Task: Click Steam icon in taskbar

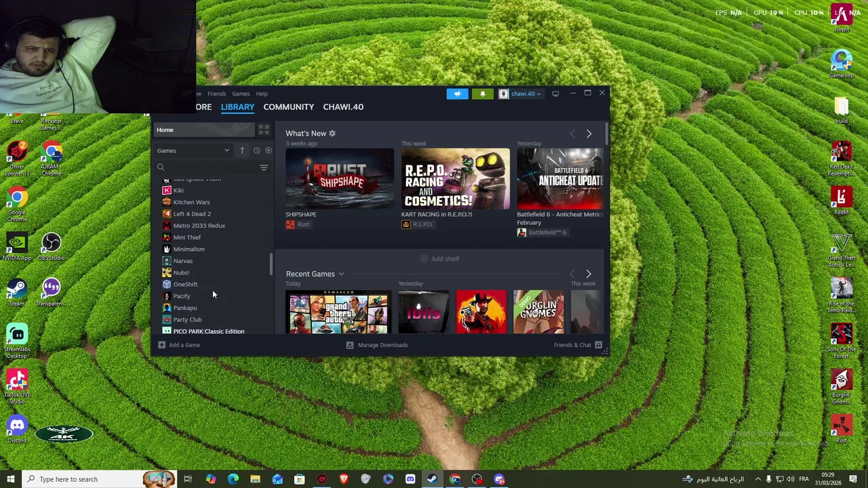Action: (432, 479)
